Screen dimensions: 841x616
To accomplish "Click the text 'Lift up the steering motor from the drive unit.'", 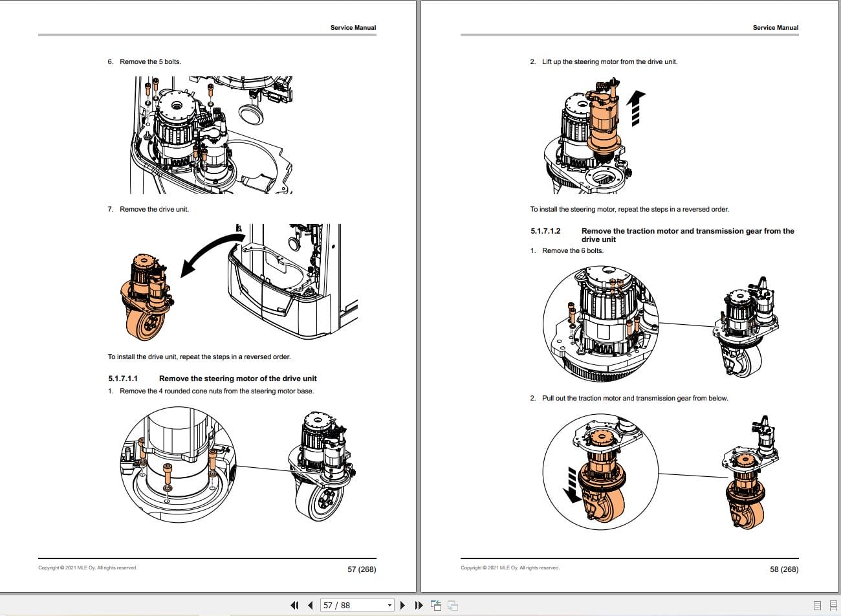I will 610,62.
